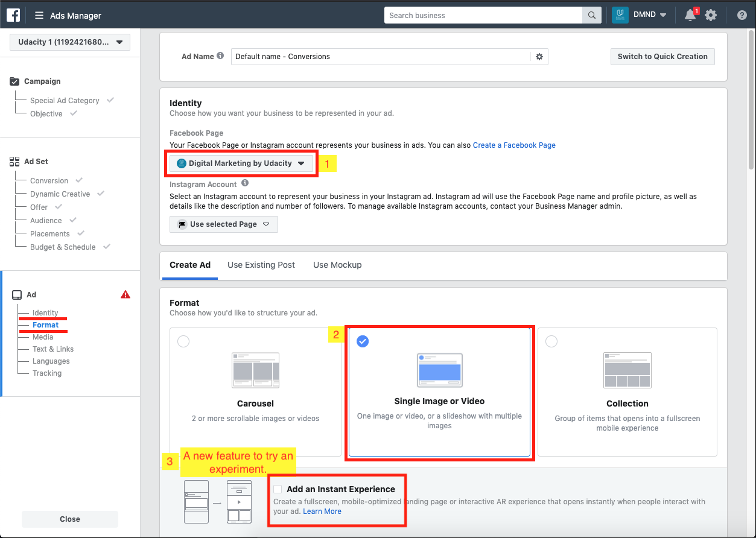This screenshot has width=756, height=538.
Task: Select the Carousel format radio button
Action: tap(183, 341)
